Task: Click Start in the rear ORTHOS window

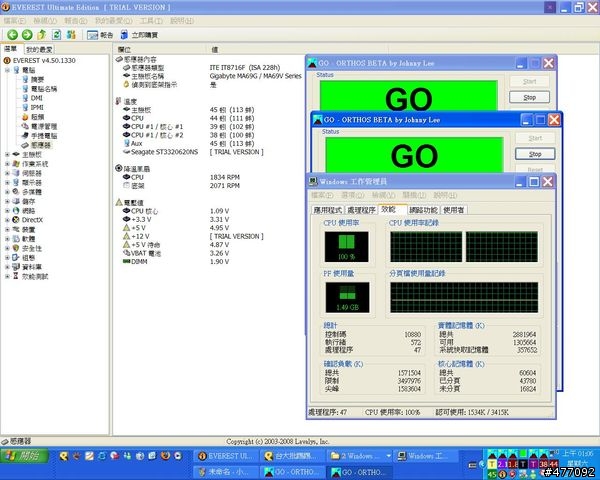Action: (530, 82)
